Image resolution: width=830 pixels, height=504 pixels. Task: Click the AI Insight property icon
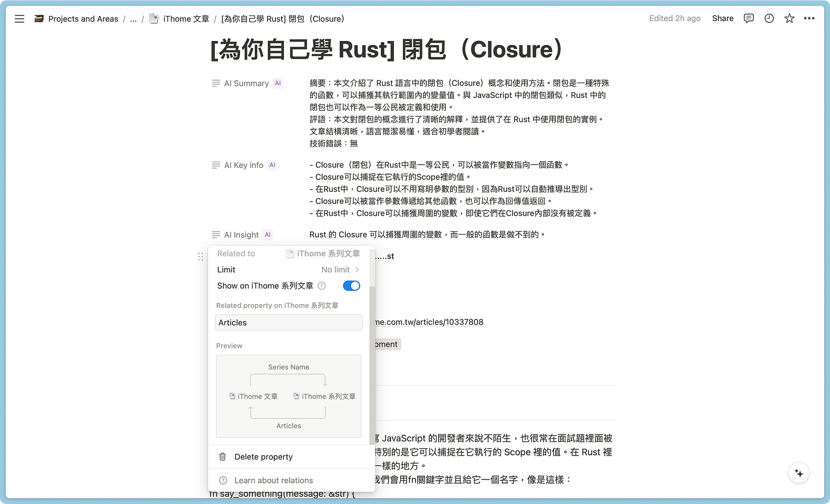coord(216,235)
